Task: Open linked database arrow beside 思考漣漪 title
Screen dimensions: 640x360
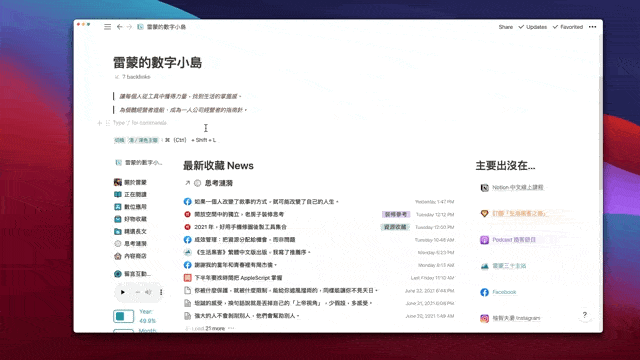Action: [187, 183]
